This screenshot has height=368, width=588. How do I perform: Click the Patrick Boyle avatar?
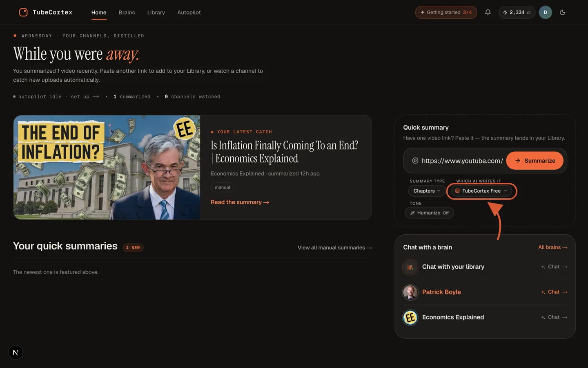410,292
